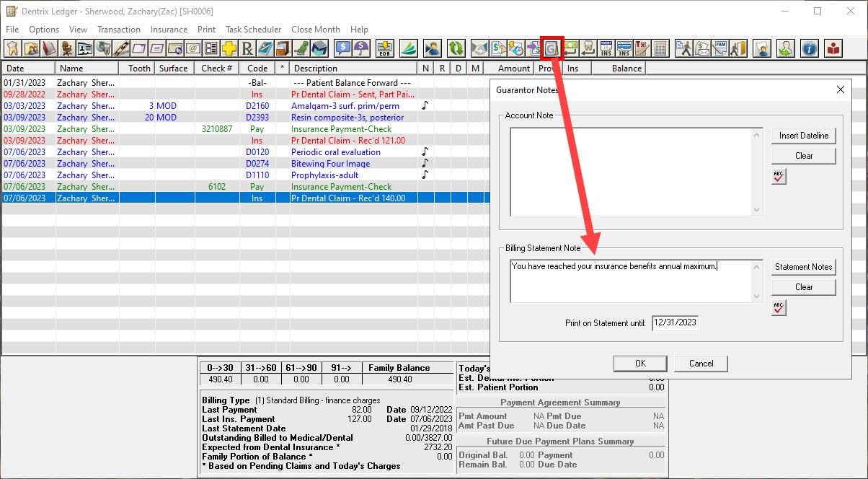868x479 pixels.
Task: Click the Print on Statement until date field
Action: (x=675, y=322)
